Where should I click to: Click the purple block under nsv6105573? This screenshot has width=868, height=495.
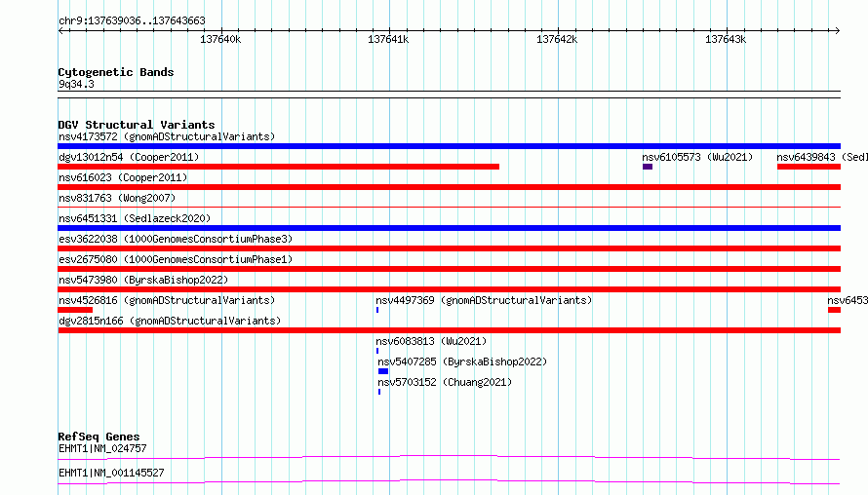coord(648,167)
